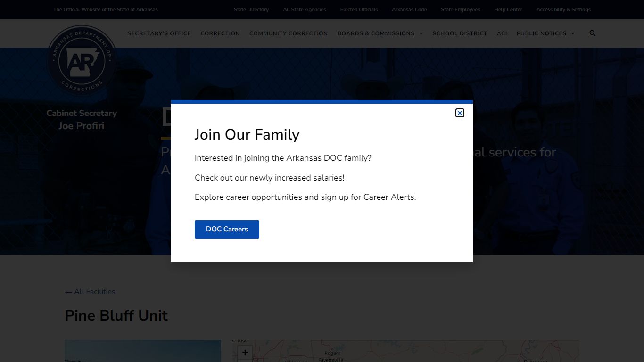Zoom in on the map

click(x=245, y=353)
